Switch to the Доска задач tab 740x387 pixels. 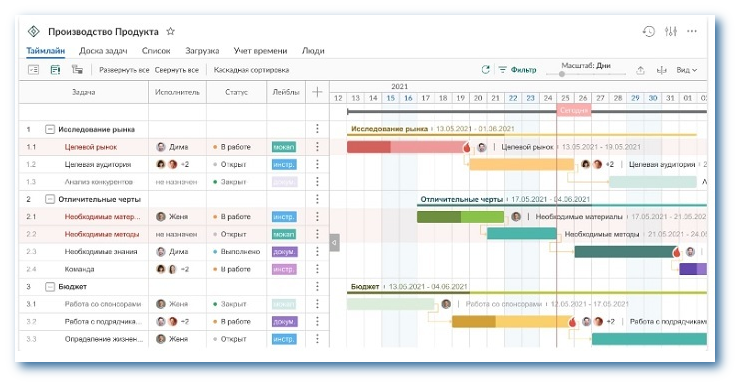pos(103,51)
